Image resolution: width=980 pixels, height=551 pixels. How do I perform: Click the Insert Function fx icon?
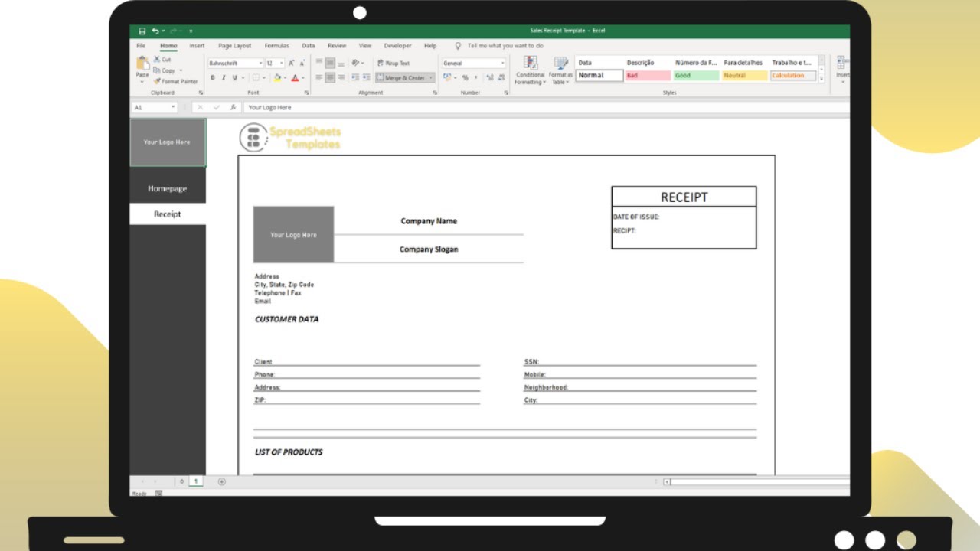pyautogui.click(x=234, y=108)
